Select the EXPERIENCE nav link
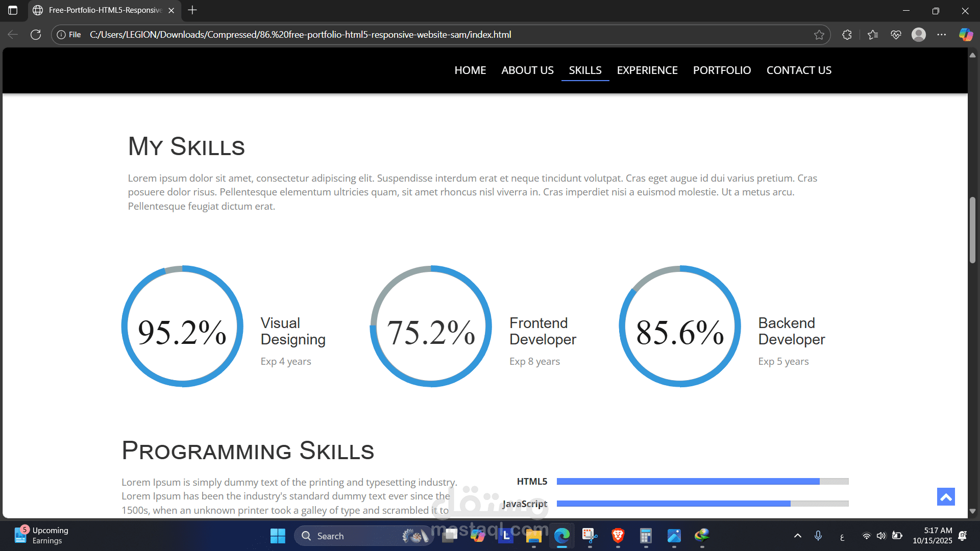 [647, 70]
